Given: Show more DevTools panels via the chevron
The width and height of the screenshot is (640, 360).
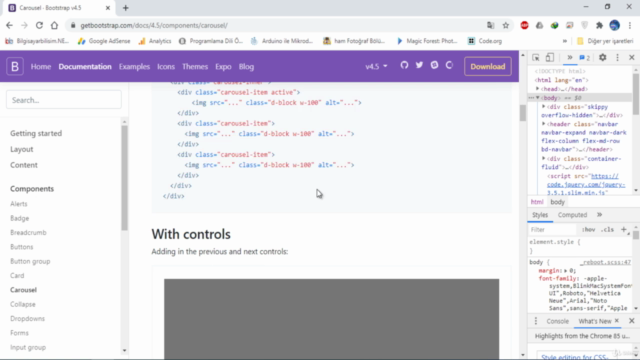Looking at the screenshot, I should tap(569, 58).
